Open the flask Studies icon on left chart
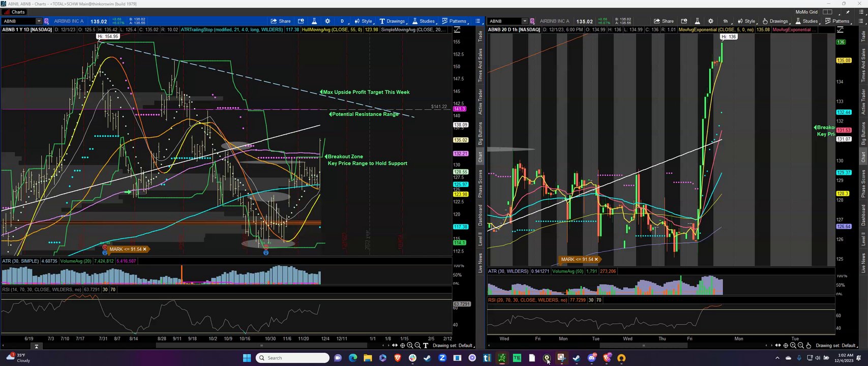868x366 pixels. pyautogui.click(x=314, y=21)
